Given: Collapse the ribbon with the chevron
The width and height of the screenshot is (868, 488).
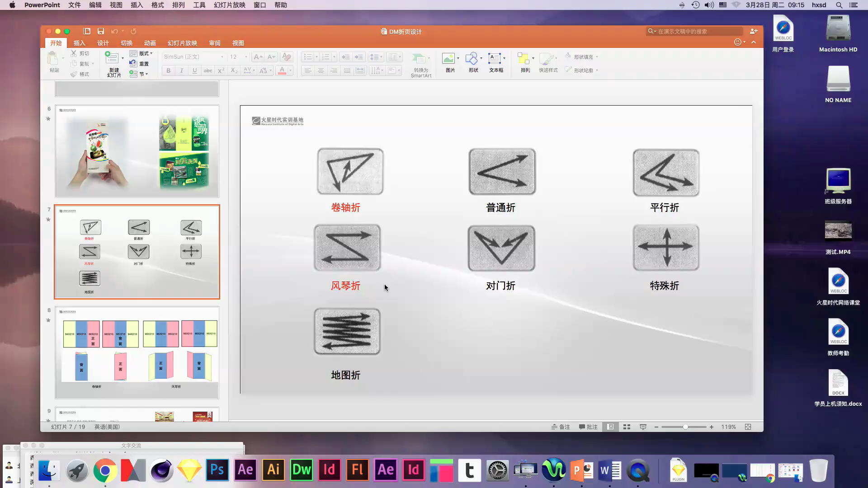Looking at the screenshot, I should (754, 42).
